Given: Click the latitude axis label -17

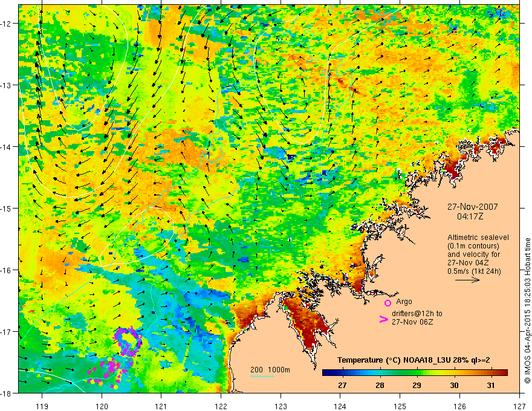Looking at the screenshot, I should tap(6, 331).
